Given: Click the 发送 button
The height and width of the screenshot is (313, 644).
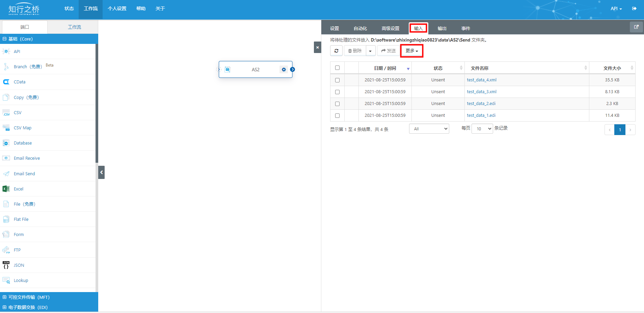Looking at the screenshot, I should pyautogui.click(x=388, y=51).
